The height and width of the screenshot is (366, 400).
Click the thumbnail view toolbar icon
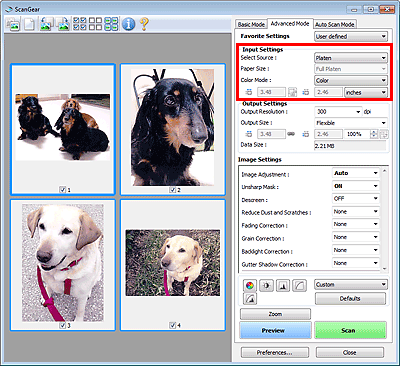coord(13,25)
